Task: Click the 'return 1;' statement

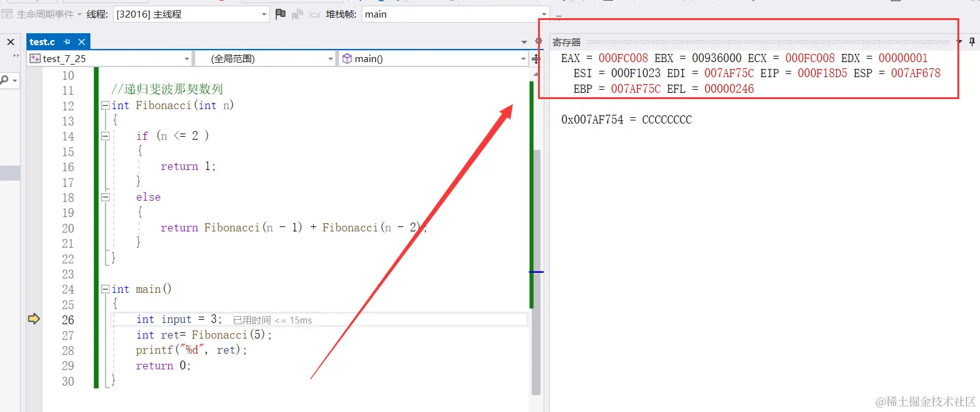Action: pyautogui.click(x=188, y=167)
